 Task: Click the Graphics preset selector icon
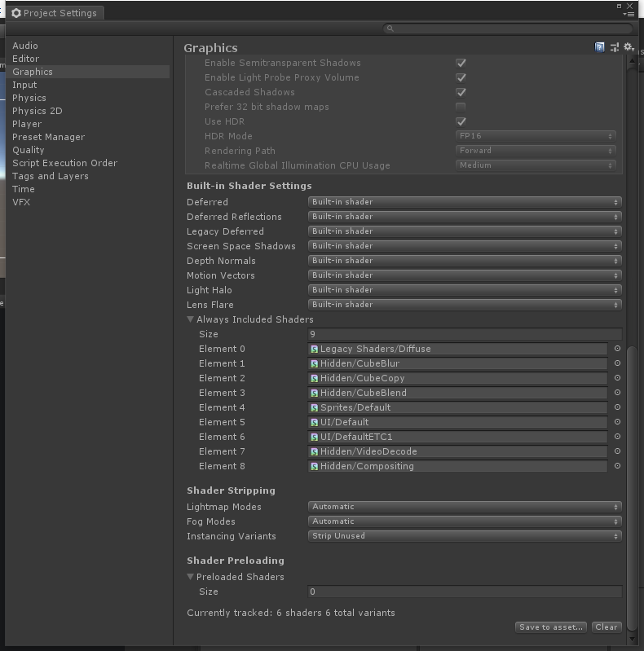point(614,47)
